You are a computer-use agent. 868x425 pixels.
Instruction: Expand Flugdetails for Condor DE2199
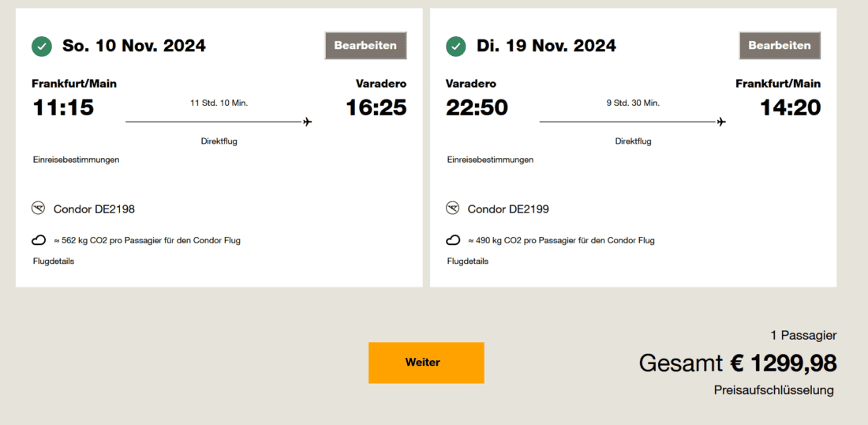point(468,261)
